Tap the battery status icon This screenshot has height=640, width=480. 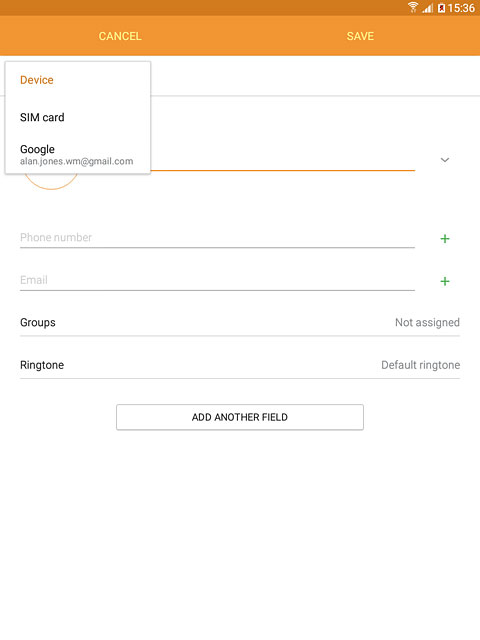[442, 8]
